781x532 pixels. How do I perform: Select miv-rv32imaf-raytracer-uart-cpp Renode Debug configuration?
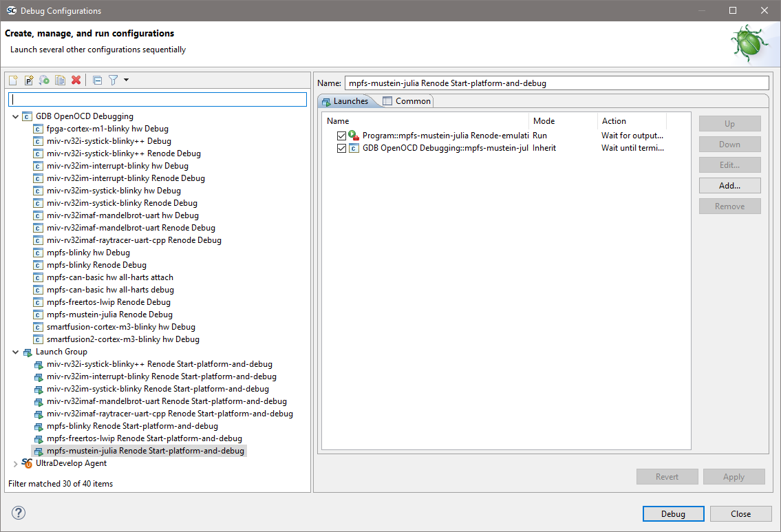pyautogui.click(x=134, y=241)
